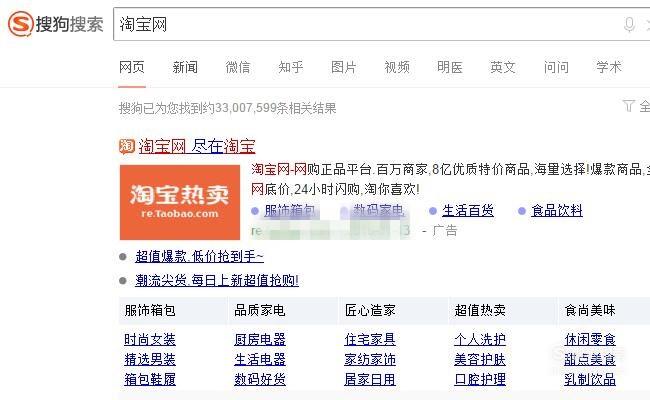Click the filter funnel icon
The height and width of the screenshot is (400, 650).
(x=628, y=106)
